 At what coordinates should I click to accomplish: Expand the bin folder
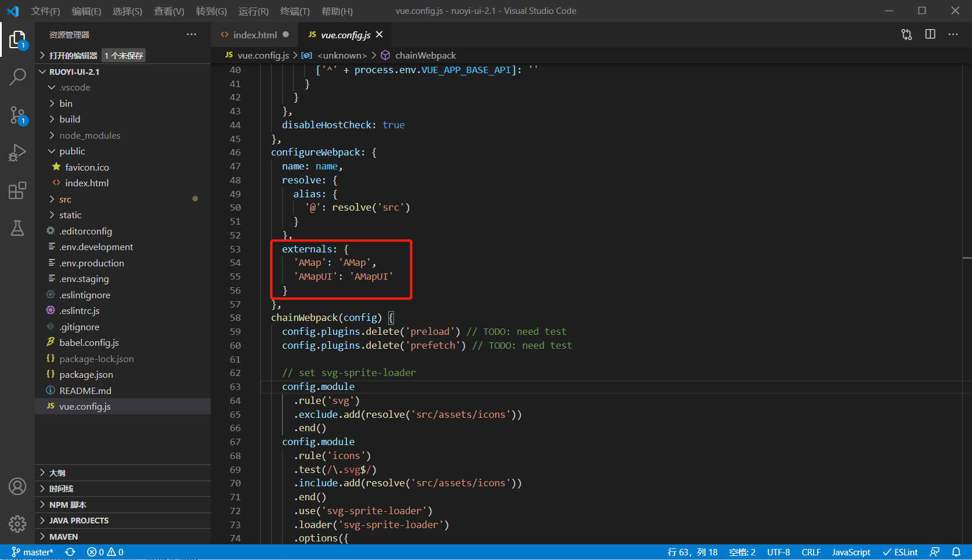click(122, 103)
